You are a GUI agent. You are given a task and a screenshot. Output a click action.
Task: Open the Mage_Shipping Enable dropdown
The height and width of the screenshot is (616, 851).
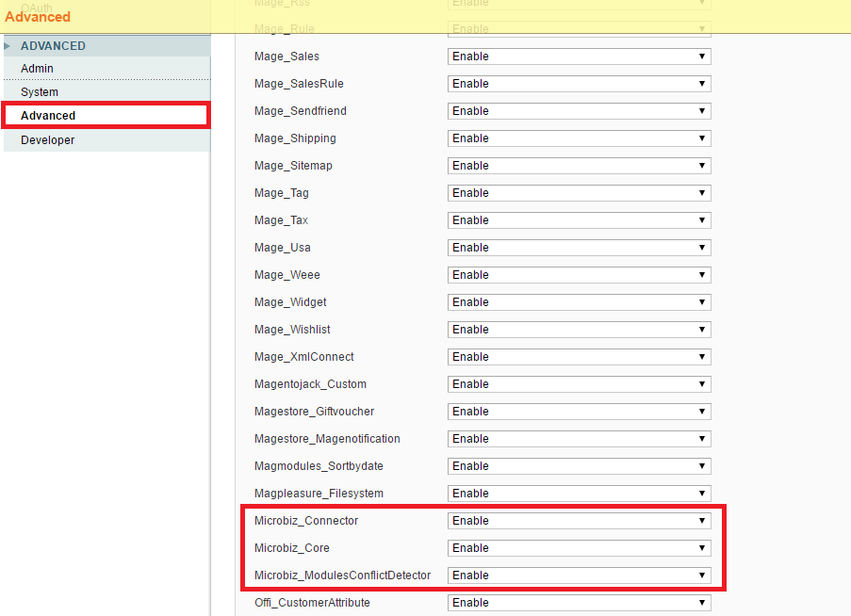[x=579, y=138]
